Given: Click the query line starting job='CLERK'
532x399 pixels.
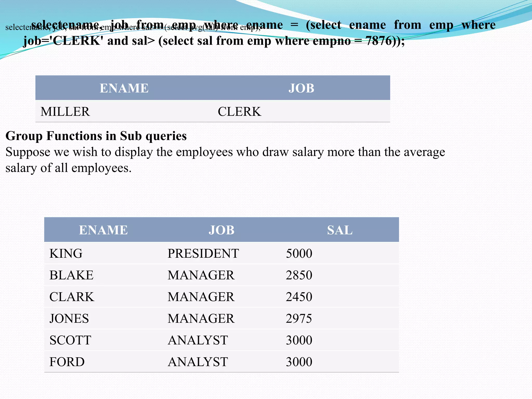Looking at the screenshot, I should coord(214,41).
